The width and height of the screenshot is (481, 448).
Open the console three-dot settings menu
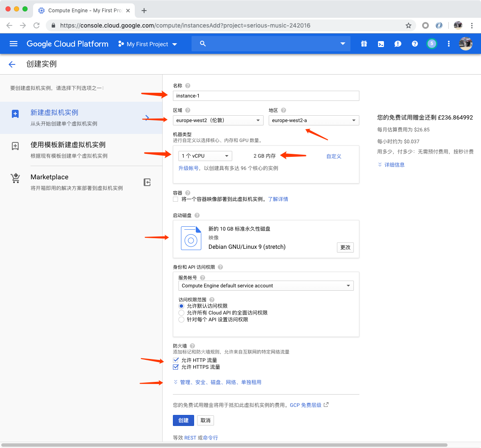448,44
